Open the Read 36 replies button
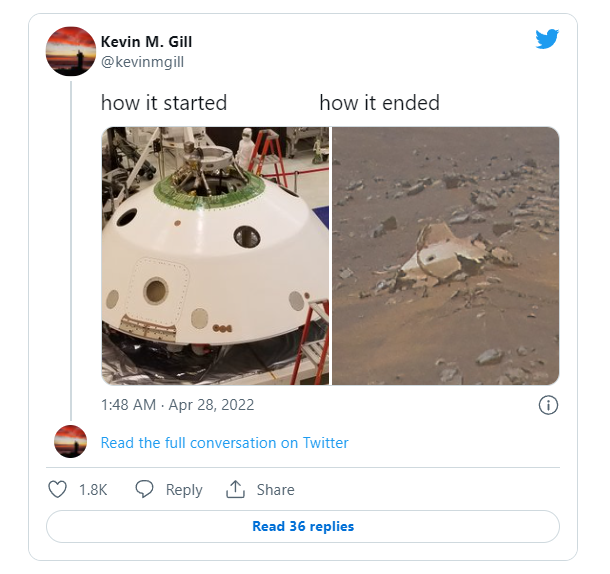The height and width of the screenshot is (574, 610). tap(303, 527)
